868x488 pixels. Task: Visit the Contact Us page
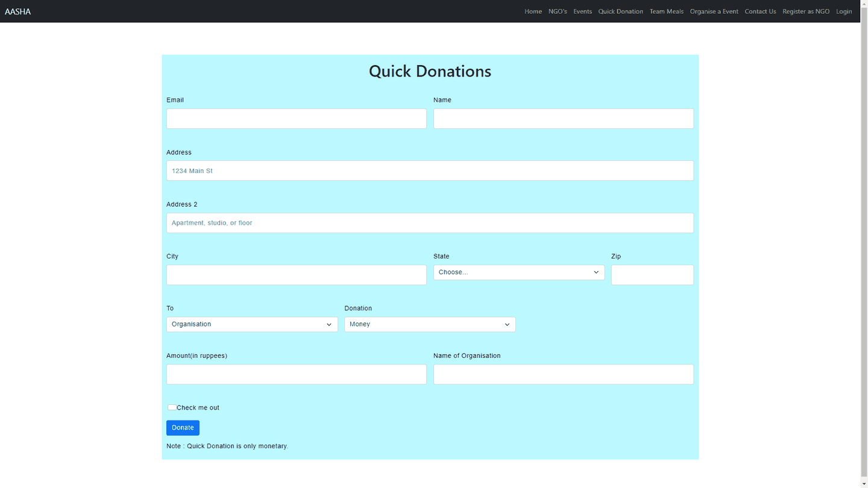(760, 11)
